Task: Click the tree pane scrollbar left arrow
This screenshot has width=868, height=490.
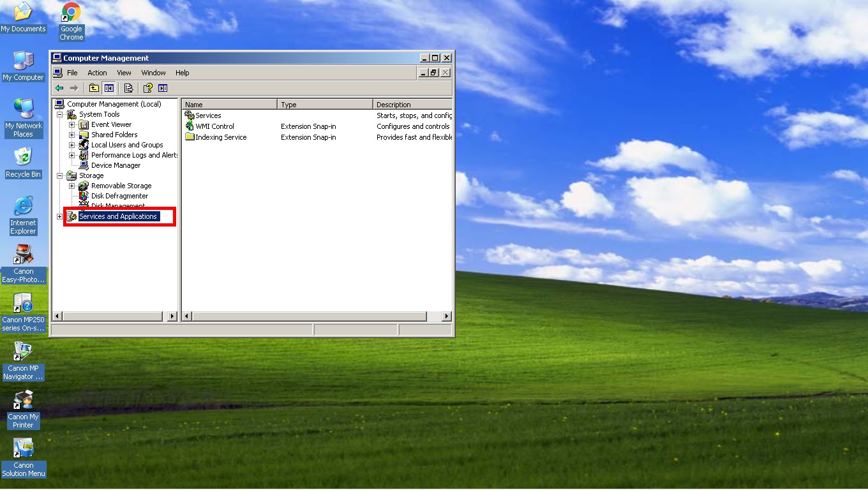Action: (57, 316)
